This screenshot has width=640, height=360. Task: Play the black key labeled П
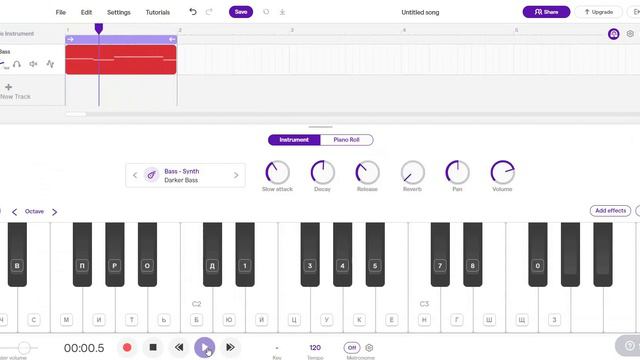[82, 254]
